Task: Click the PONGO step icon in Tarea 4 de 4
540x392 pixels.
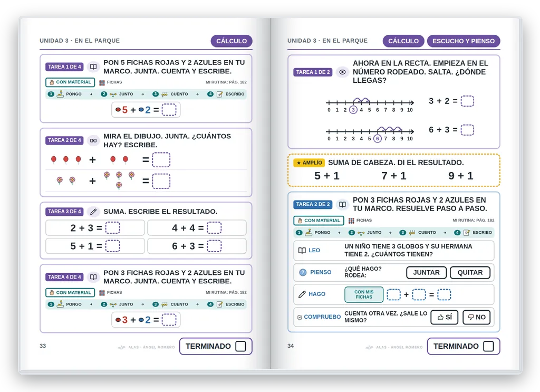Action: 60,304
